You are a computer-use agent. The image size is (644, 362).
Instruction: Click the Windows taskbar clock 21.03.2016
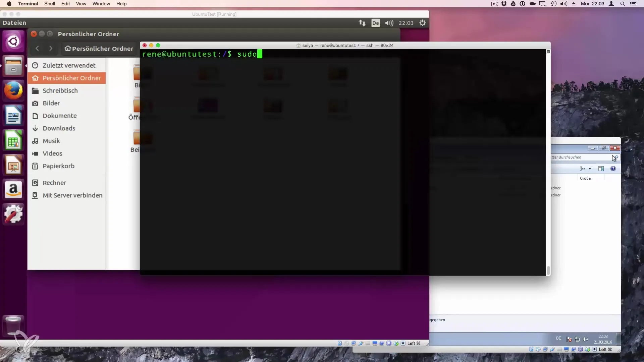point(603,339)
